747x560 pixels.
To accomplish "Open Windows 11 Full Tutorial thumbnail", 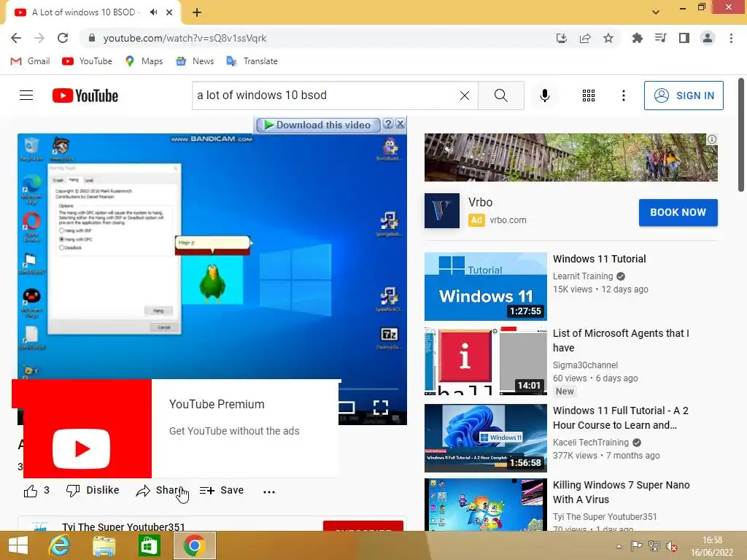I will [485, 438].
